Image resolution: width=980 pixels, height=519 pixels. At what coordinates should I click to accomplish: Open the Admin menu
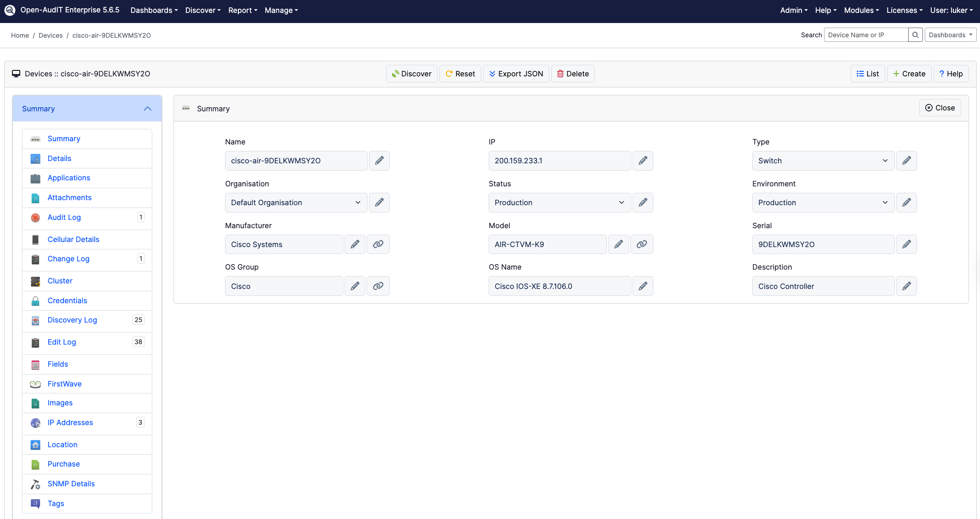(x=793, y=10)
